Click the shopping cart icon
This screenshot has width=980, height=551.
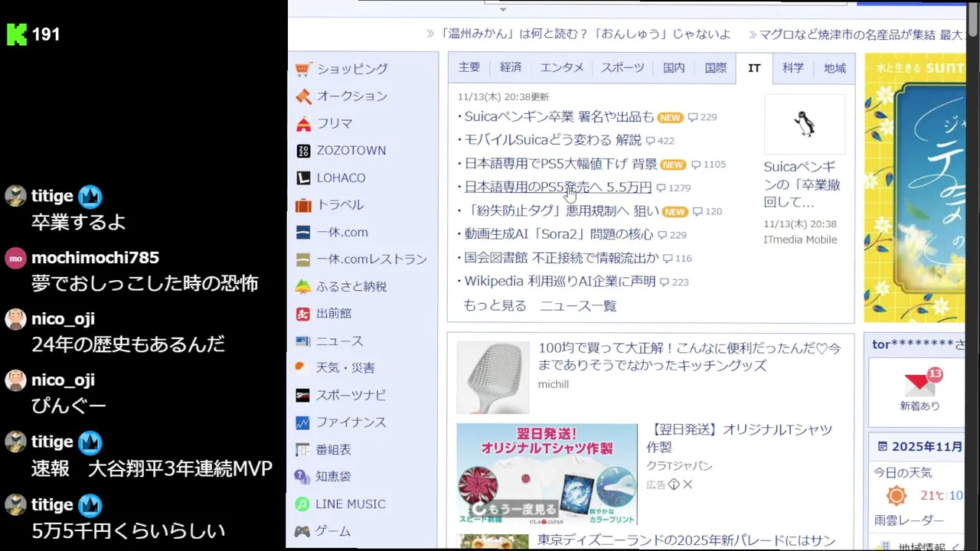pyautogui.click(x=303, y=69)
